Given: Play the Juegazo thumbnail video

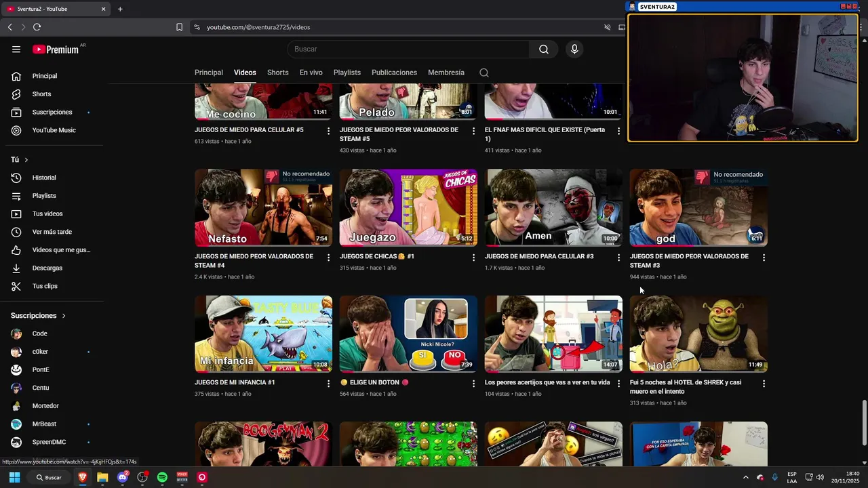Looking at the screenshot, I should (408, 207).
